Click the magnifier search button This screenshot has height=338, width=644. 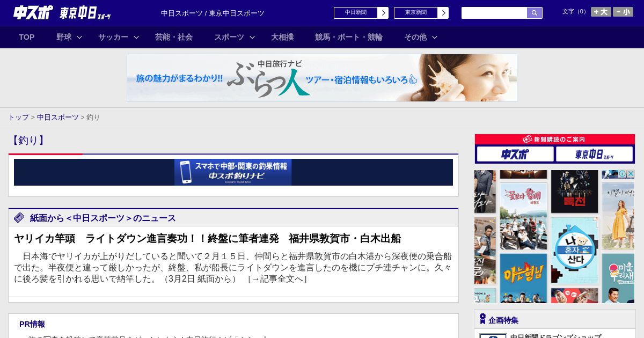535,13
